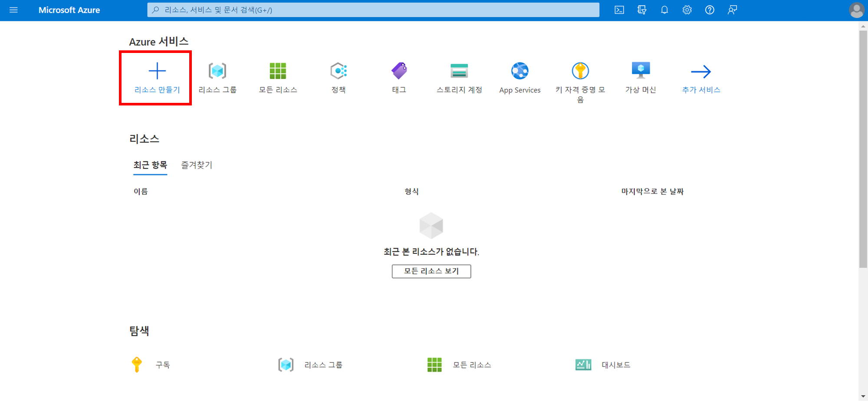Open the help question mark icon
The height and width of the screenshot is (401, 868).
(710, 10)
